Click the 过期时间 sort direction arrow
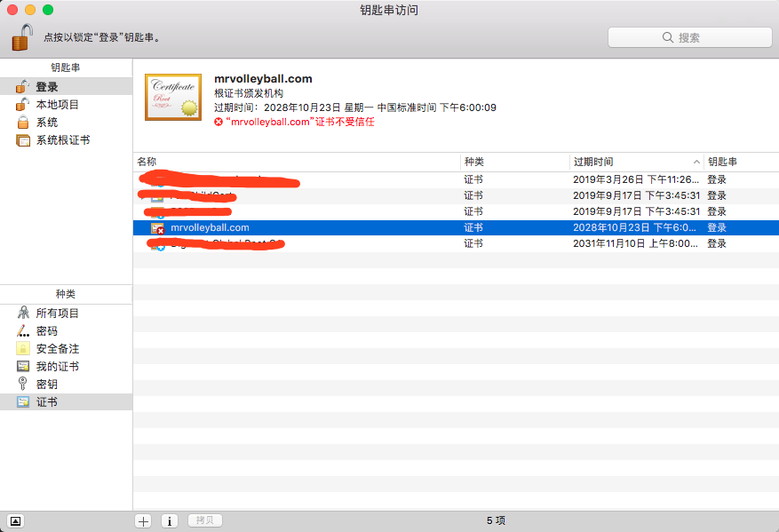779x532 pixels. coord(696,162)
